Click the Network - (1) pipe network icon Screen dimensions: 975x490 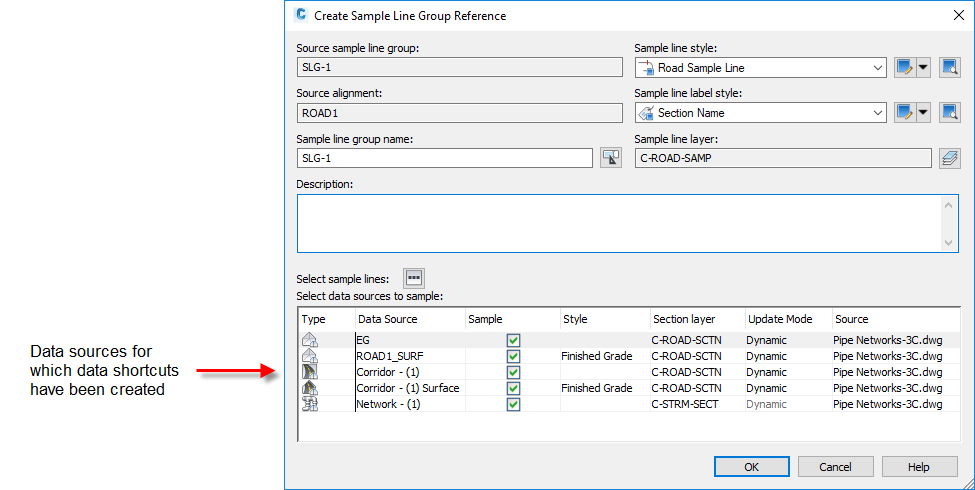pyautogui.click(x=310, y=404)
